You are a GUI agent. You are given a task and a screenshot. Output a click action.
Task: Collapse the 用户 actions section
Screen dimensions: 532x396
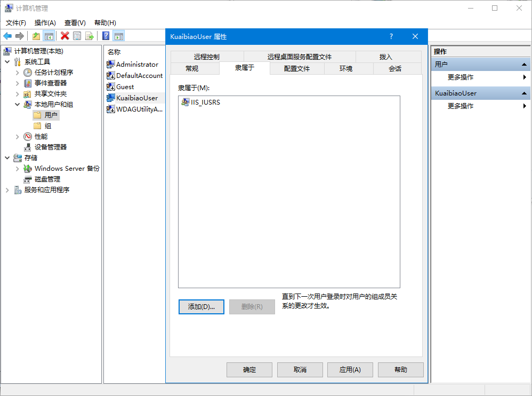(524, 64)
